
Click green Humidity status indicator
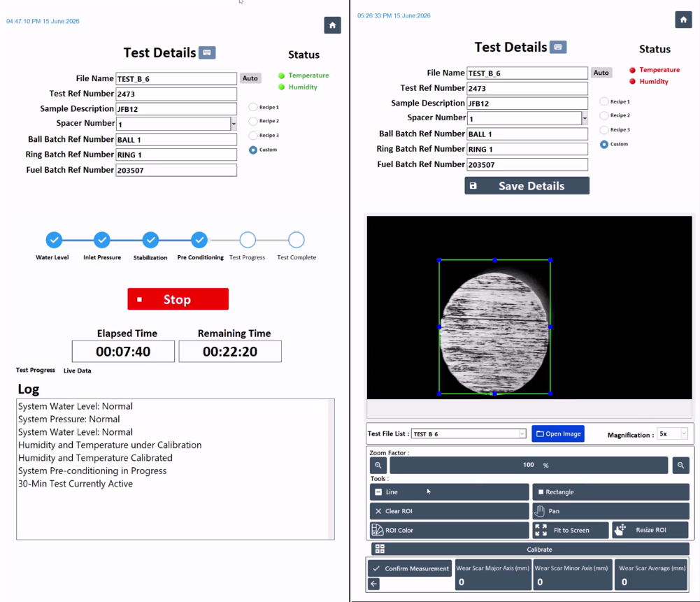click(281, 87)
